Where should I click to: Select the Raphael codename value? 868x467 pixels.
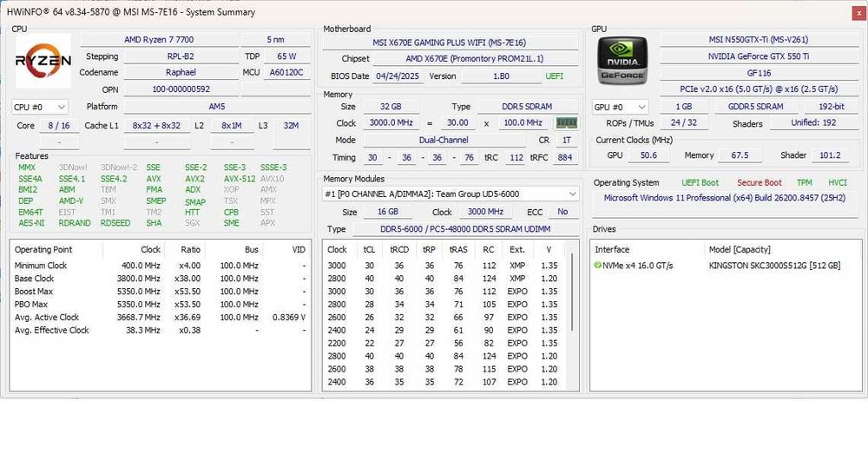(x=181, y=72)
